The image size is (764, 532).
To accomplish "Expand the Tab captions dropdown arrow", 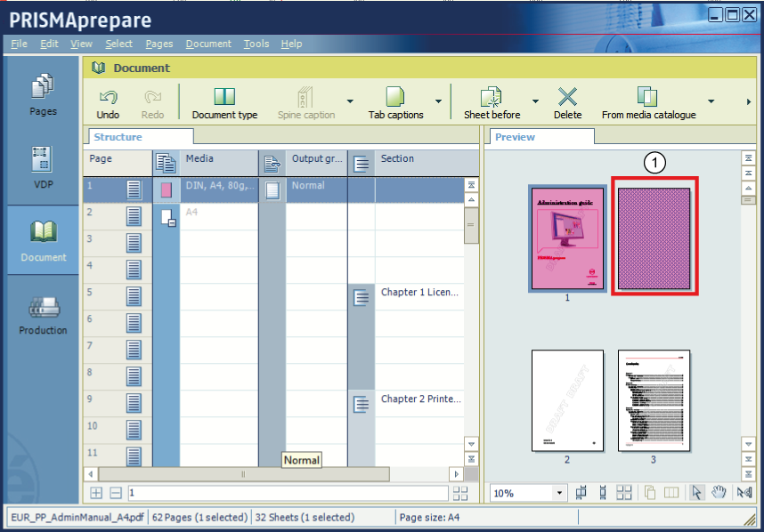I will (438, 101).
